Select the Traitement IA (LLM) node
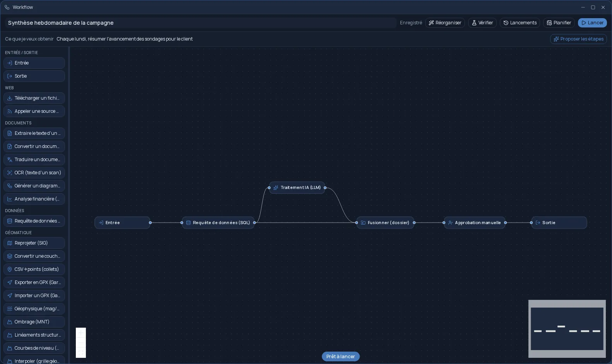This screenshot has width=612, height=364. 297,188
